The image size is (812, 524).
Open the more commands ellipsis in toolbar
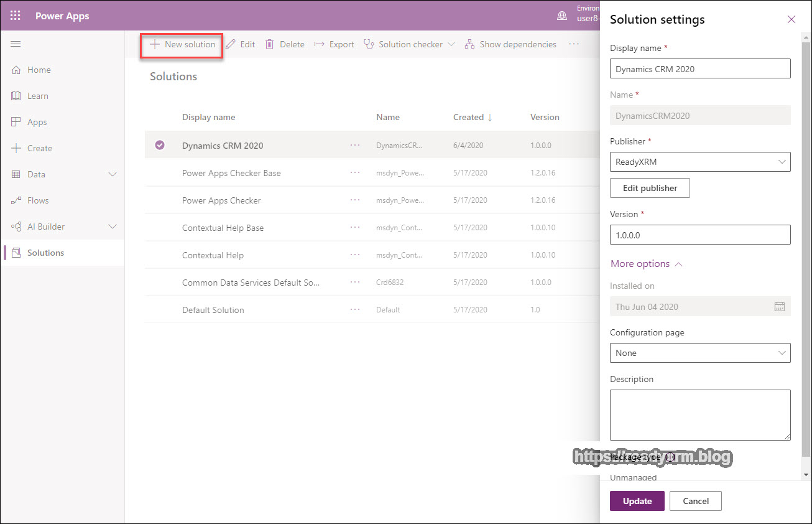tap(574, 44)
